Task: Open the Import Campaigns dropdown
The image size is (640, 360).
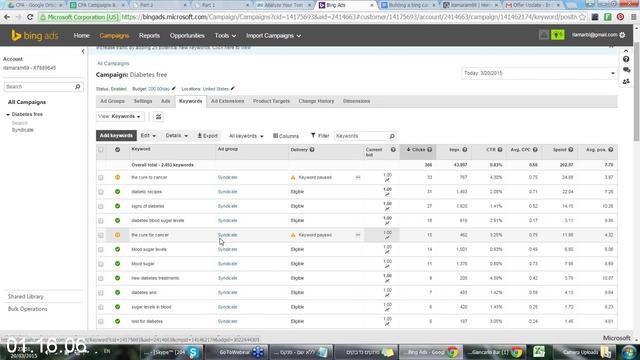Action: tap(273, 36)
